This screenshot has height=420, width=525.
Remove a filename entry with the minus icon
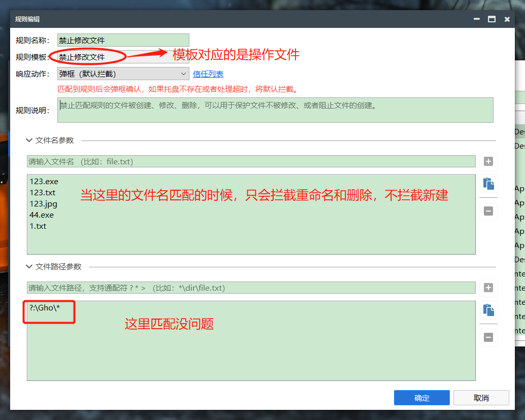(x=488, y=211)
